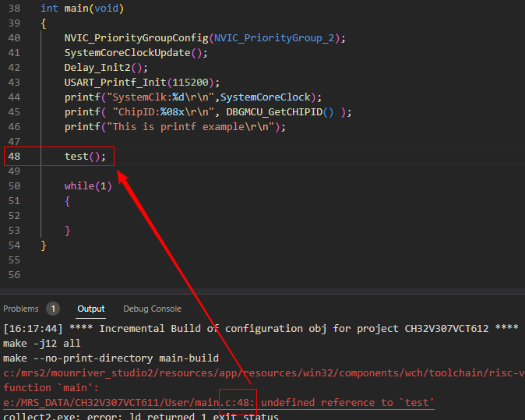The height and width of the screenshot is (420, 525).
Task: Click the 'make --no-print-directory main-build' output line
Action: 111,358
